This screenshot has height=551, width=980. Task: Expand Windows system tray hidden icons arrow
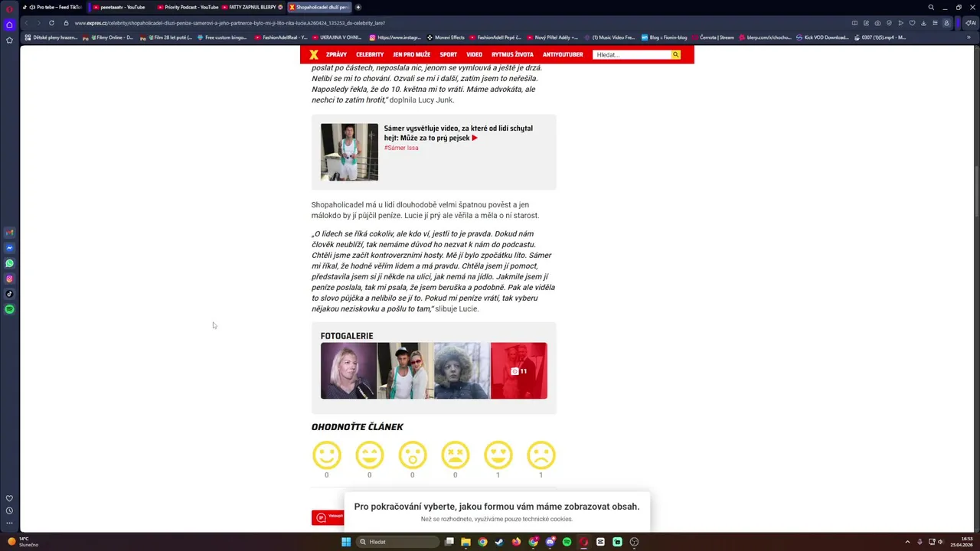[x=907, y=542]
